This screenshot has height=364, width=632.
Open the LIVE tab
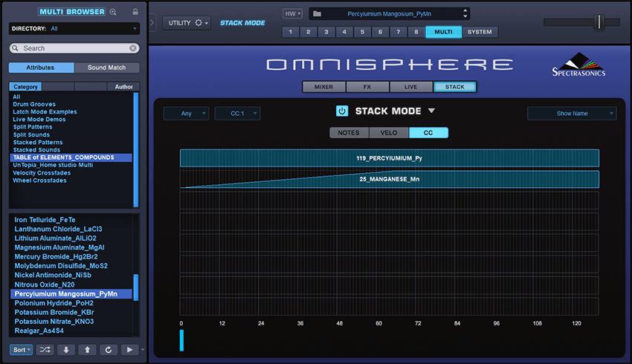[410, 87]
